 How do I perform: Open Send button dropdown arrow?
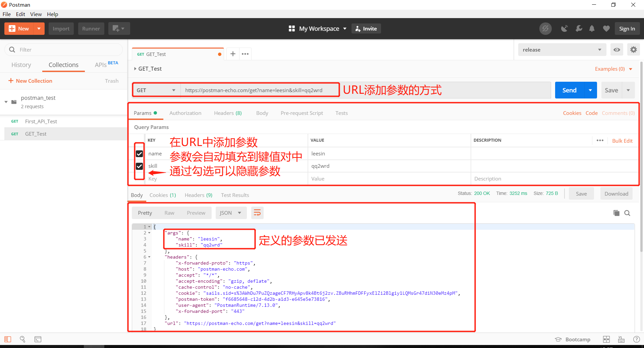tap(590, 90)
